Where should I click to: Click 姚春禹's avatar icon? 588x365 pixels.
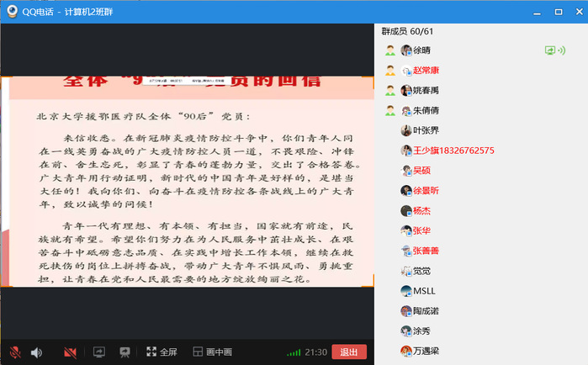(406, 91)
